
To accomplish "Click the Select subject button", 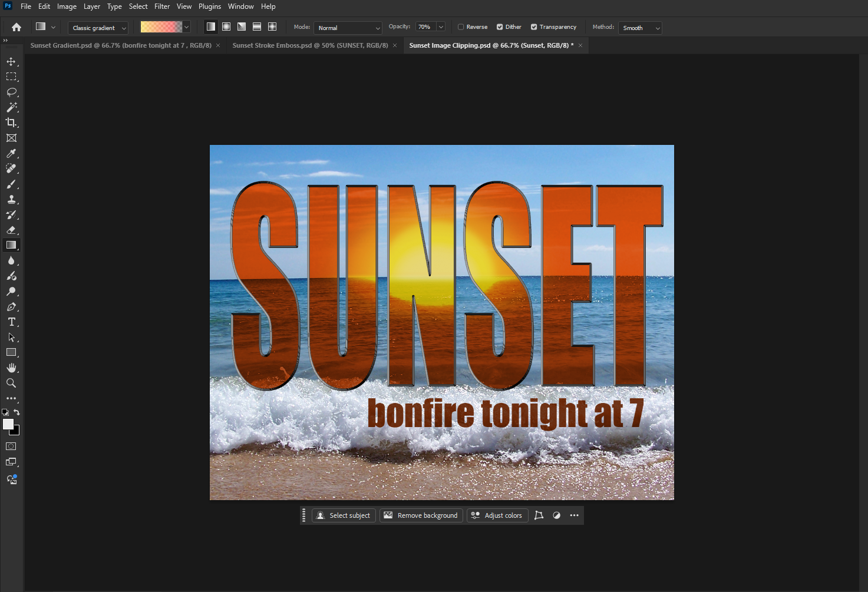I will (x=344, y=515).
